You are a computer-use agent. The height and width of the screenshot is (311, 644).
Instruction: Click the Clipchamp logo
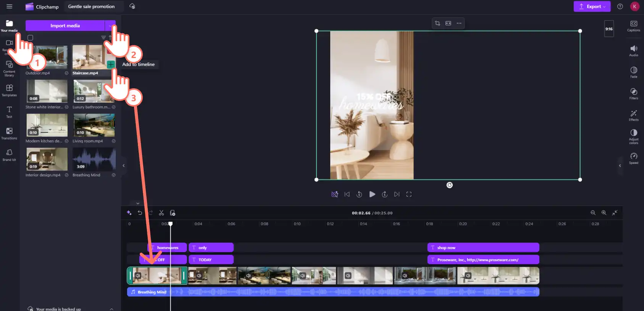tap(42, 6)
